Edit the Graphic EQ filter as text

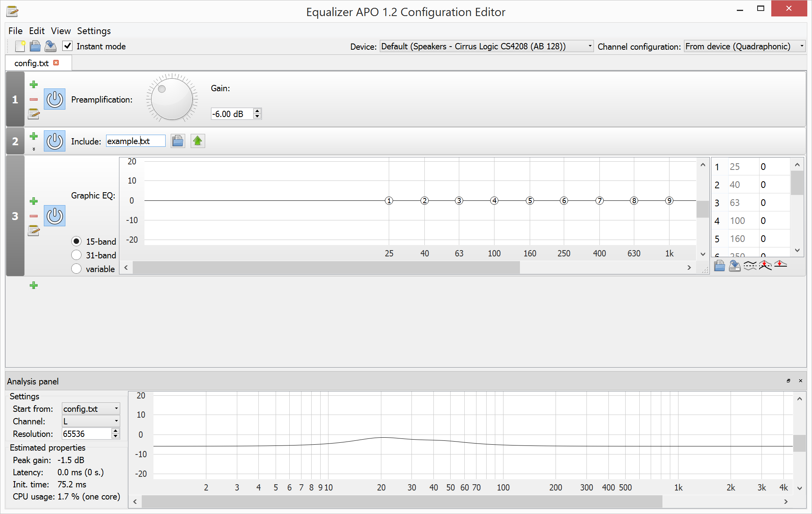tap(34, 231)
